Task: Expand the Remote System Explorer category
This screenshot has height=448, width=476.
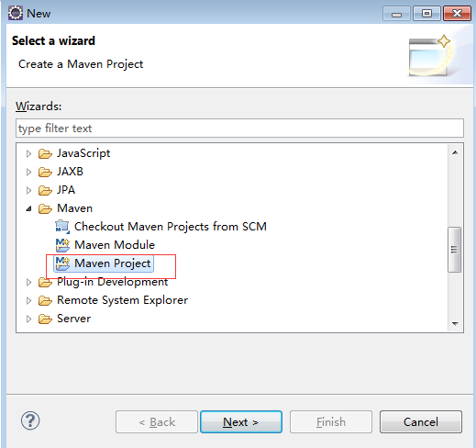Action: tap(28, 300)
